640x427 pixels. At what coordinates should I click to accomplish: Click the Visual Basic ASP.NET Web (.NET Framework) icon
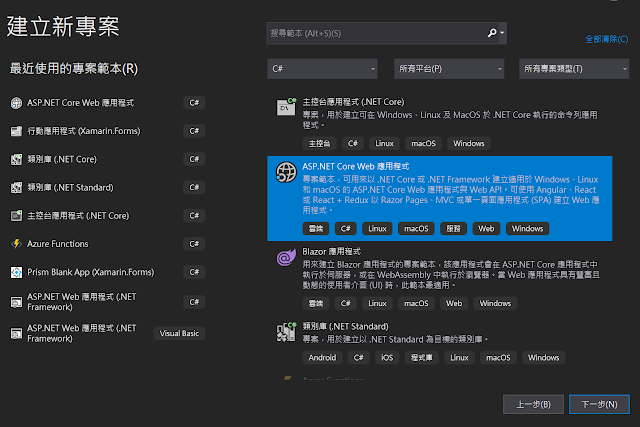16,334
